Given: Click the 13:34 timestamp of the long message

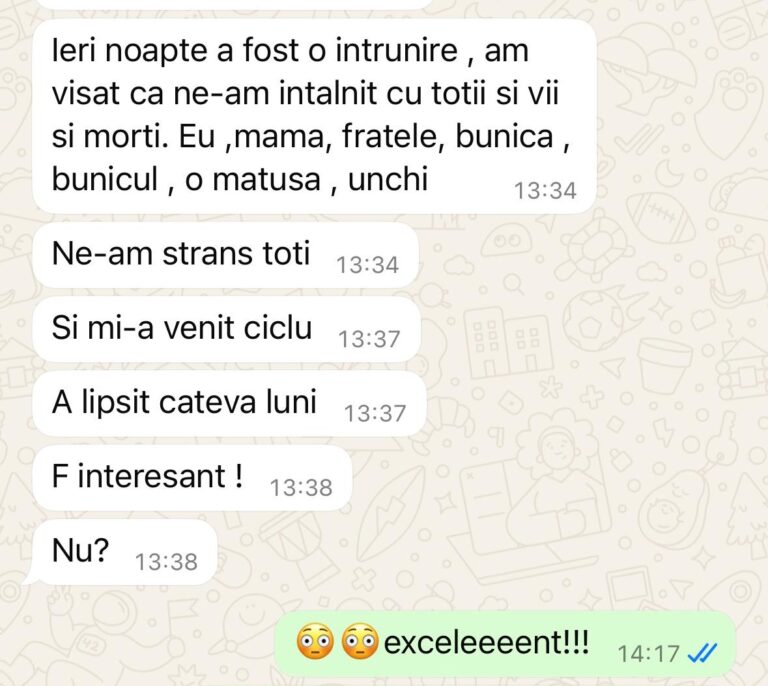Looking at the screenshot, I should point(545,190).
